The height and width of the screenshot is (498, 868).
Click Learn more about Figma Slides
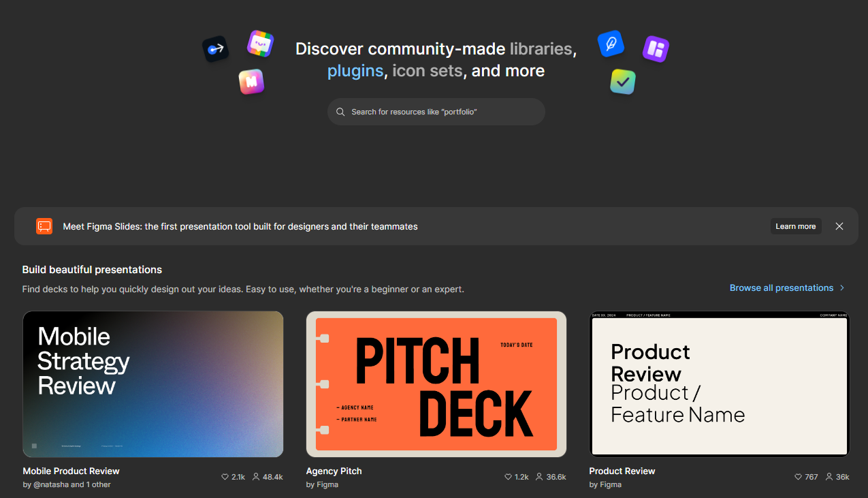pyautogui.click(x=796, y=226)
